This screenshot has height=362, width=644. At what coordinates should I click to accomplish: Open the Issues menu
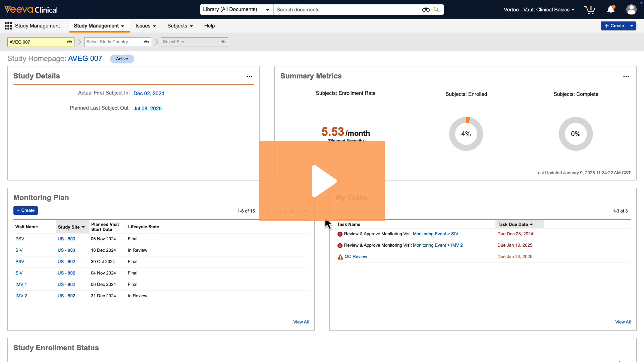pos(146,26)
